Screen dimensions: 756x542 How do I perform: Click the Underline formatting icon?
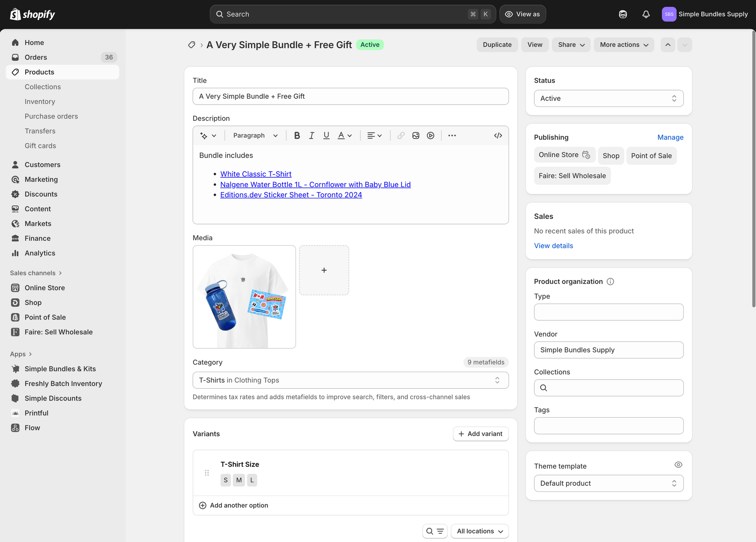pyautogui.click(x=326, y=135)
